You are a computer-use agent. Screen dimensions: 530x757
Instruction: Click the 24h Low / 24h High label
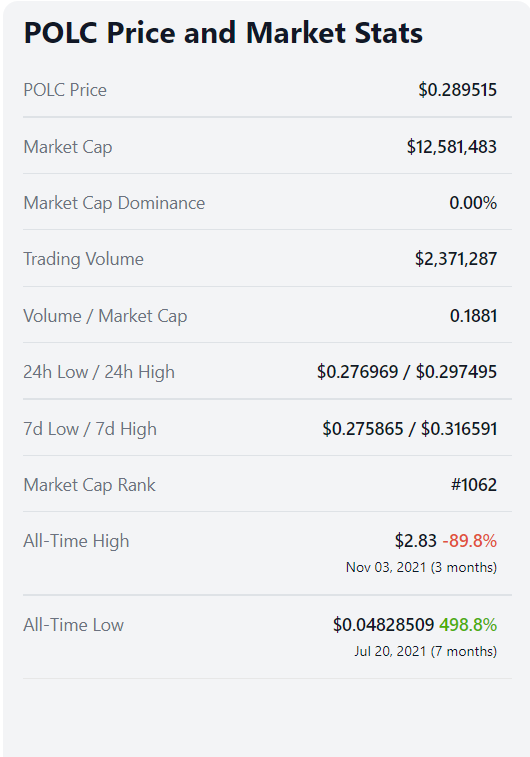(99, 372)
